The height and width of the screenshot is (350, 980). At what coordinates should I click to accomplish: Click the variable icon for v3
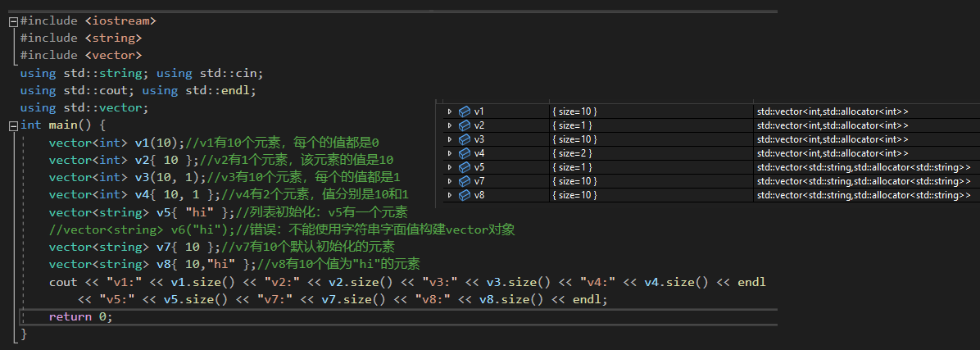[x=465, y=139]
